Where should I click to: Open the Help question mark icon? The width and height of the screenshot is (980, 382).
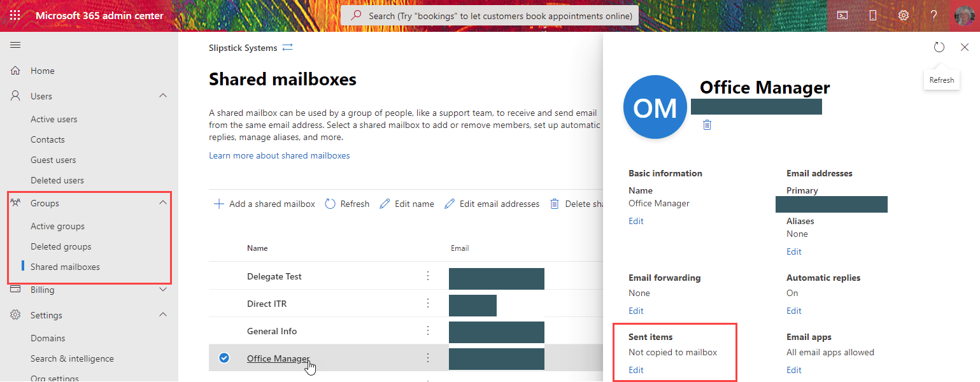click(x=934, y=15)
